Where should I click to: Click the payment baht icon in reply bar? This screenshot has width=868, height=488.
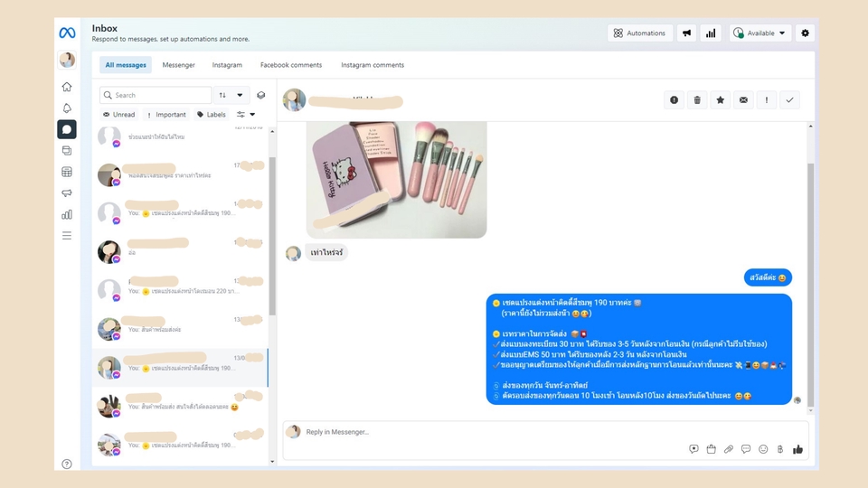coord(780,449)
